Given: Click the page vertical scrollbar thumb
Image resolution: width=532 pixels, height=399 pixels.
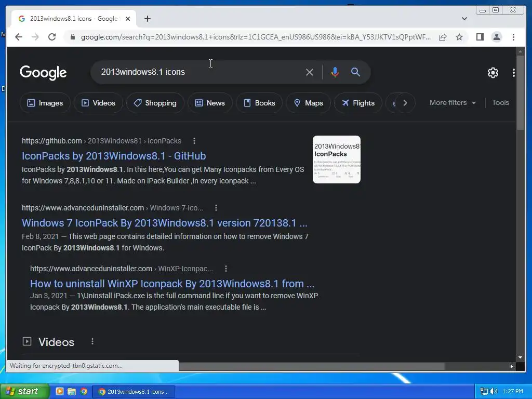Looking at the screenshot, I should tap(520, 92).
